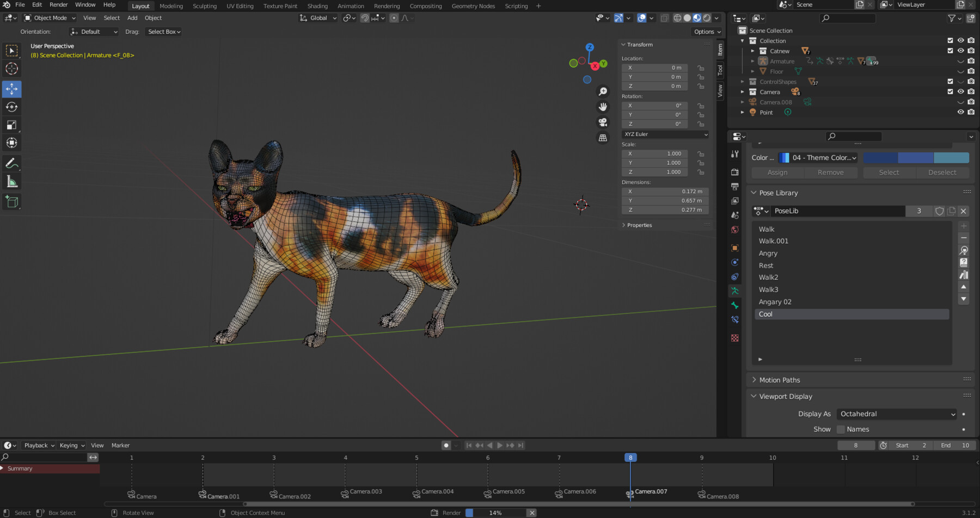Hide the Catnew collection with its eye toggle

coord(960,51)
